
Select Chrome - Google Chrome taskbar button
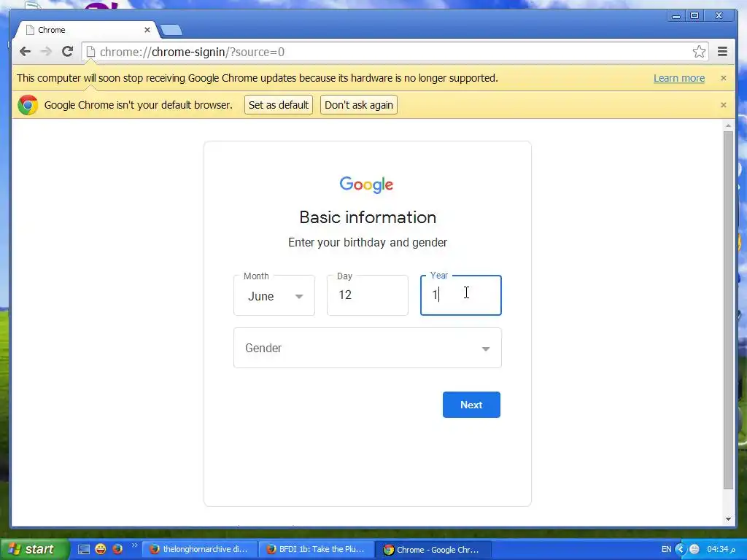coord(433,550)
